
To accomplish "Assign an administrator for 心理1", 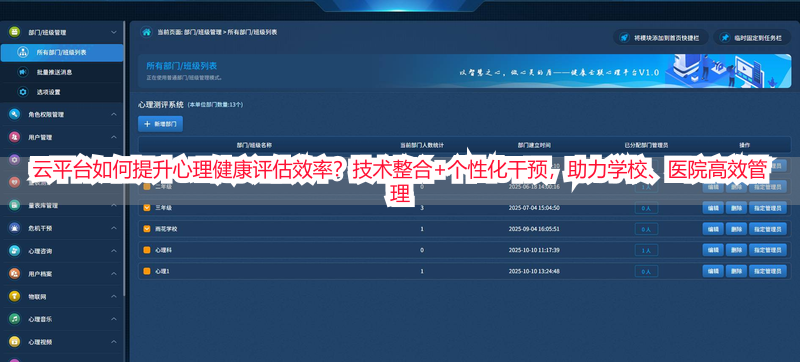I will pos(768,271).
